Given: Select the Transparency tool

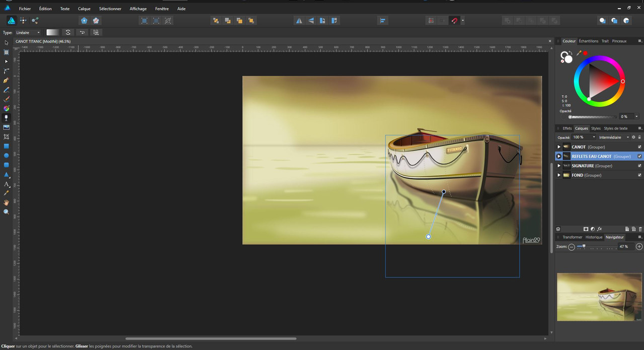Looking at the screenshot, I should point(6,118).
